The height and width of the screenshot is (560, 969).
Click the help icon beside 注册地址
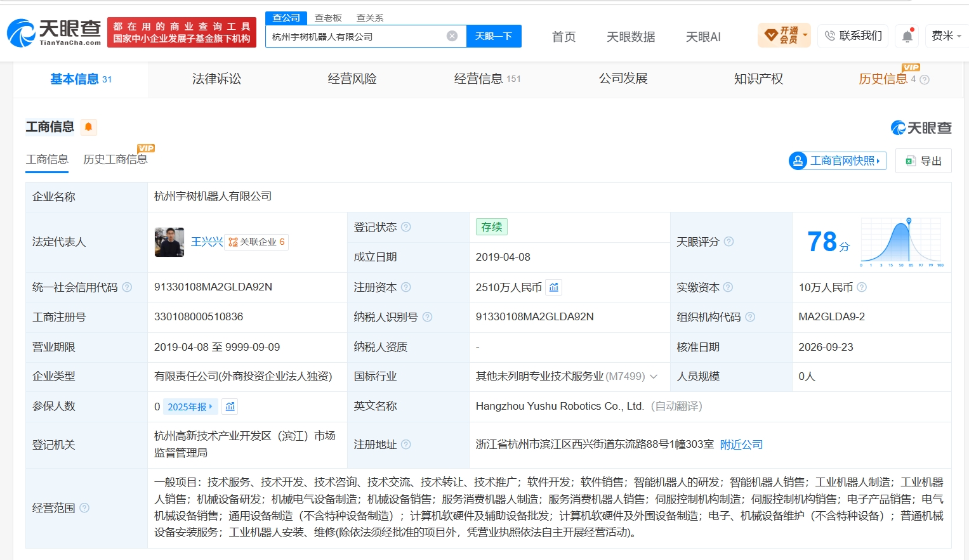tap(406, 445)
